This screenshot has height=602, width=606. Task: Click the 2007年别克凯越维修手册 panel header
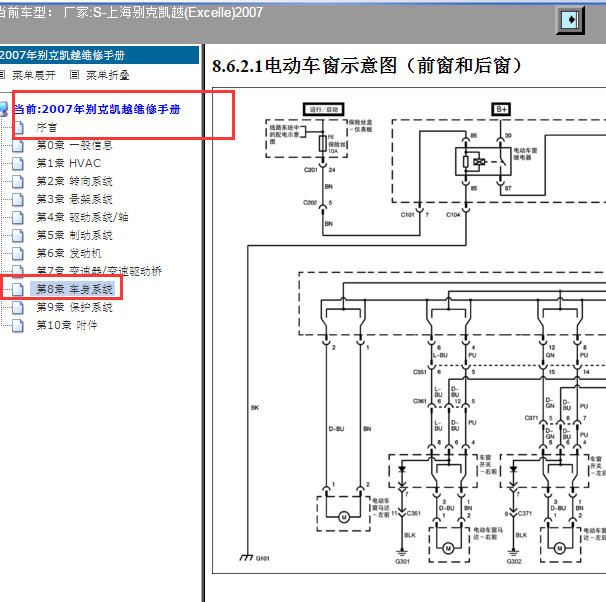99,55
